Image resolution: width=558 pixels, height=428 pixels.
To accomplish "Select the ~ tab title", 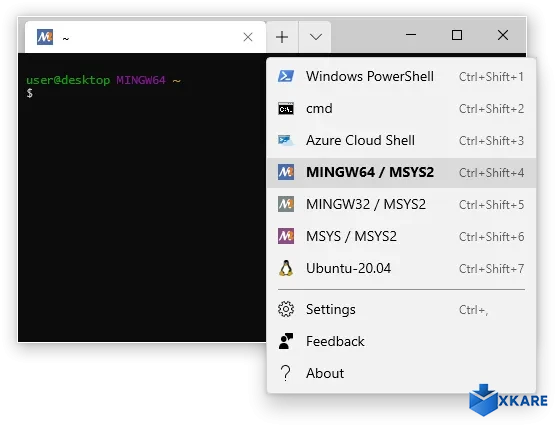I will pyautogui.click(x=65, y=38).
